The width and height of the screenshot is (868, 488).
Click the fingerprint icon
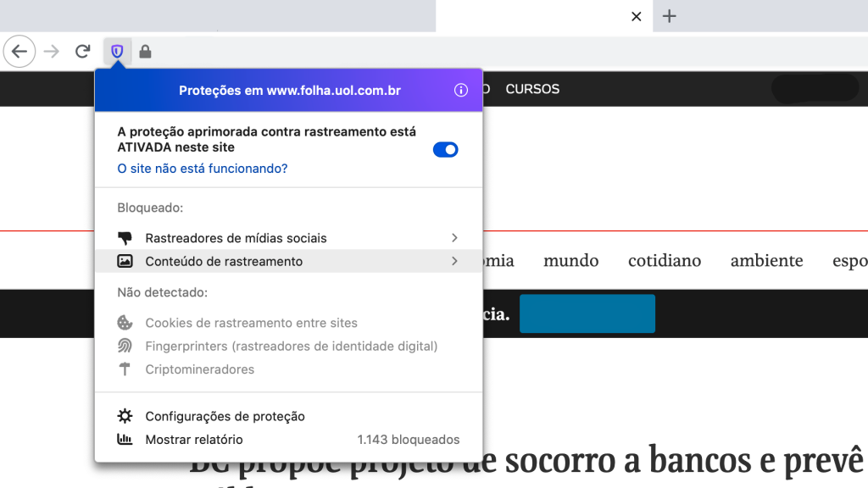125,346
